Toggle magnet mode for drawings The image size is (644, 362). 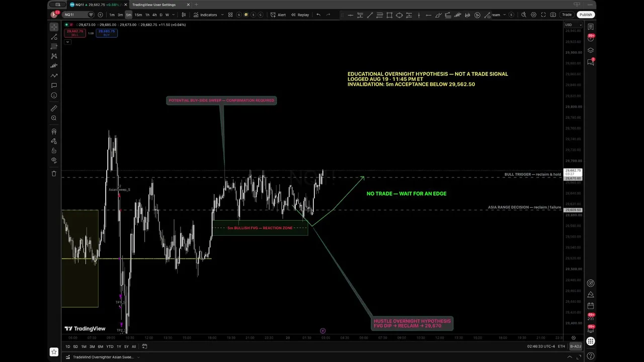coord(54,131)
